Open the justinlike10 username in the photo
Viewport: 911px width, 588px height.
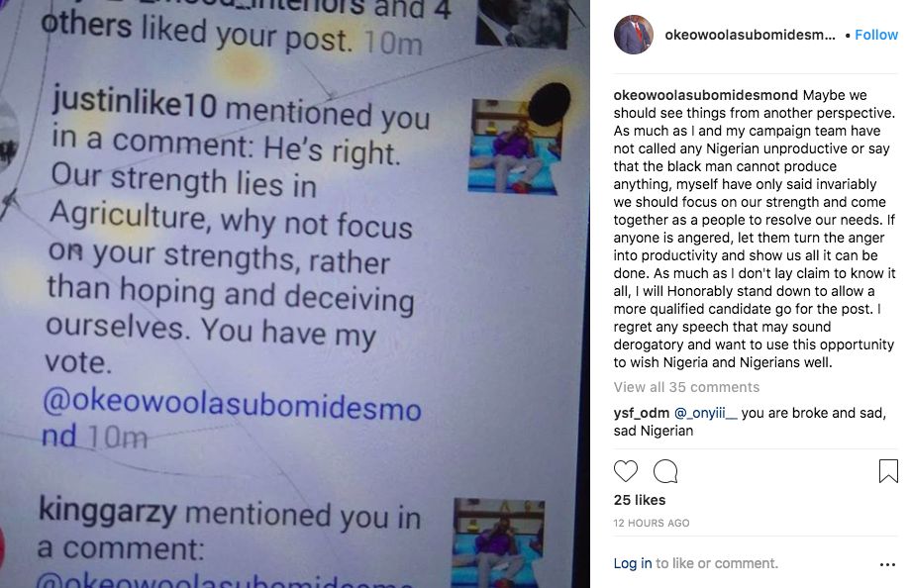(x=135, y=102)
